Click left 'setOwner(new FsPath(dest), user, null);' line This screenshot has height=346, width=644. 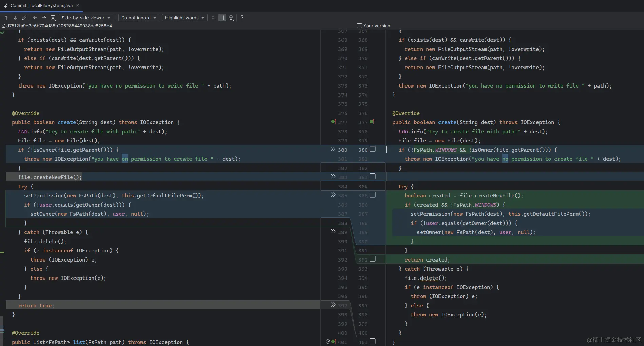pyautogui.click(x=90, y=214)
